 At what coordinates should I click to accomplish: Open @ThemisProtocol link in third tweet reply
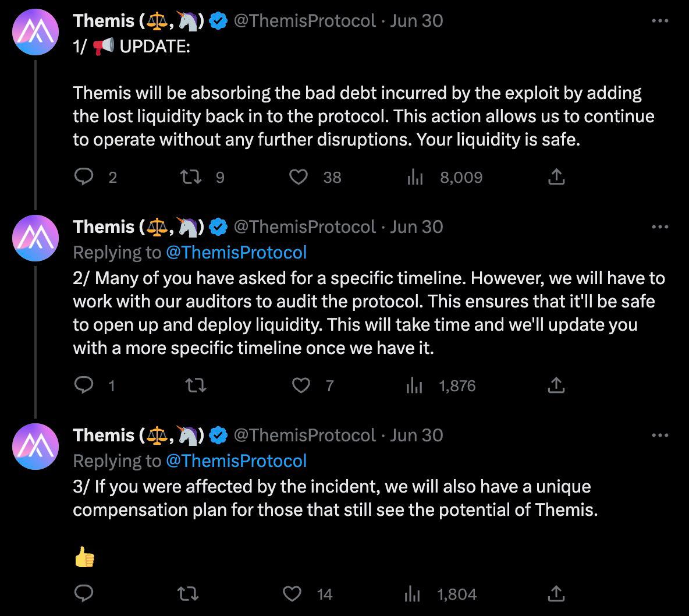pyautogui.click(x=236, y=461)
